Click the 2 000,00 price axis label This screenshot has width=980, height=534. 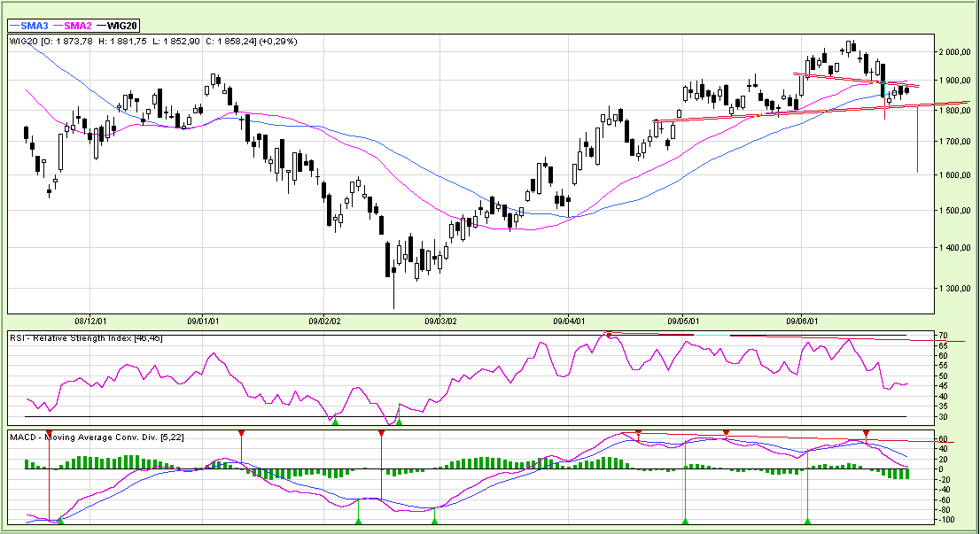tap(958, 52)
